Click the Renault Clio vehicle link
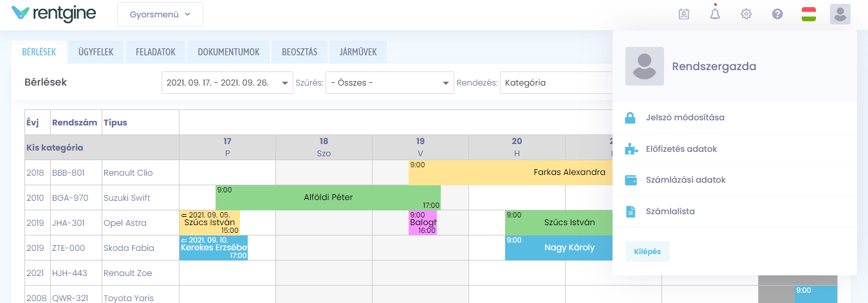The height and width of the screenshot is (303, 868). (128, 172)
